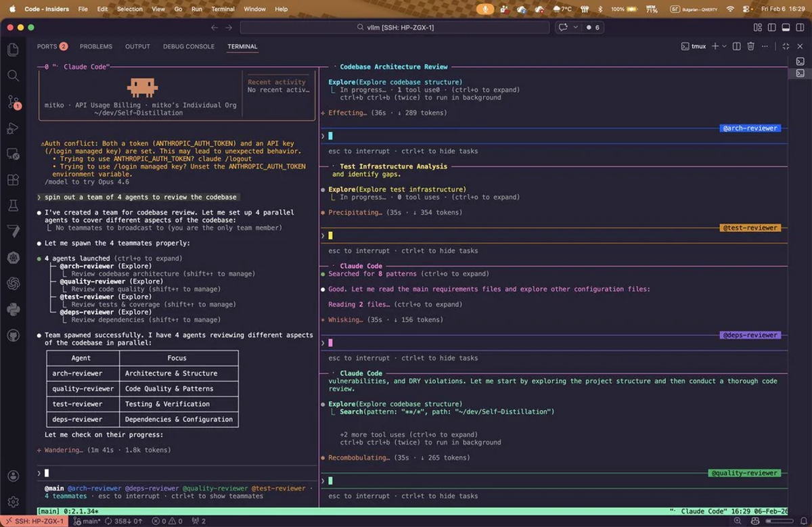The image size is (812, 527).
Task: Click the @arch-reviewer pane label
Action: pyautogui.click(x=750, y=128)
